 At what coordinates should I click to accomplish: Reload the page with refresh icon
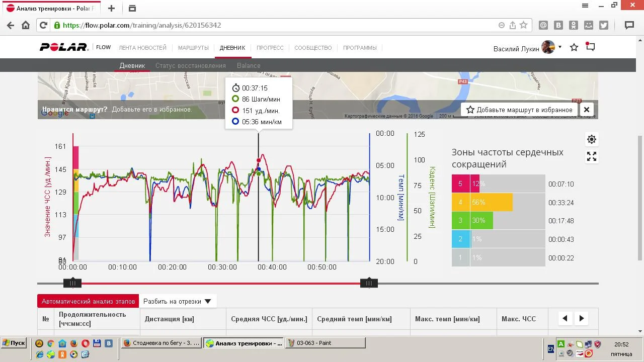43,25
